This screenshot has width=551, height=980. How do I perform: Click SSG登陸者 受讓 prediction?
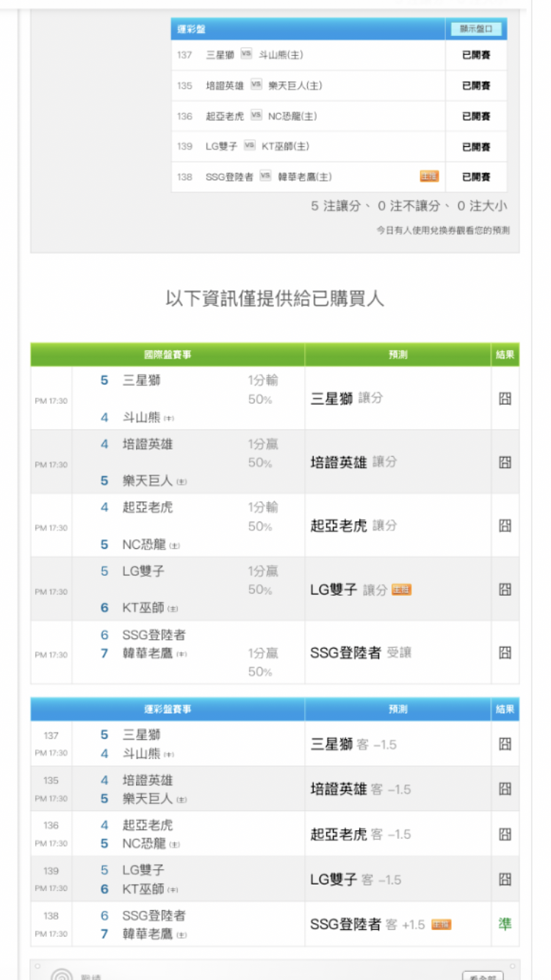[360, 652]
